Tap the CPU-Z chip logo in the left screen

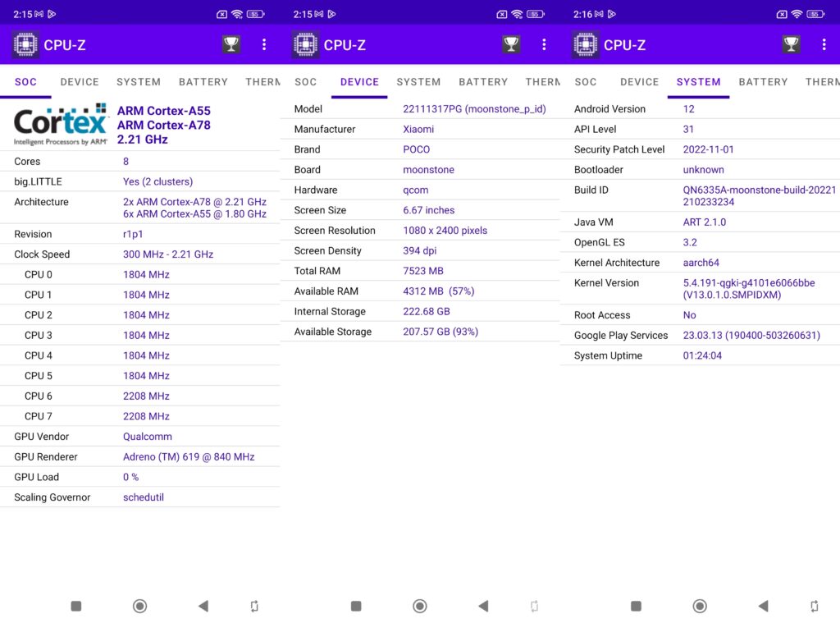coord(25,44)
